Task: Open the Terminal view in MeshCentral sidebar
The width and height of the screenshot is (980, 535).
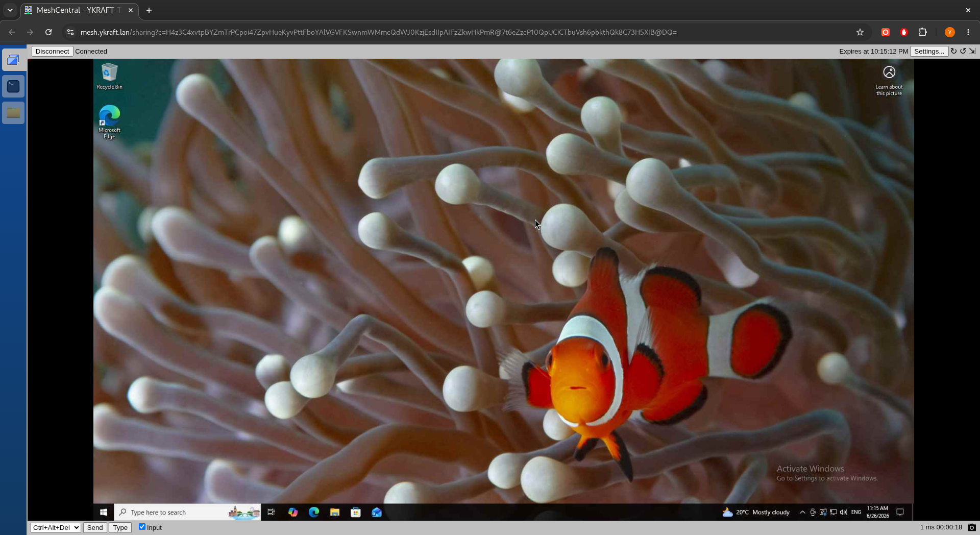Action: point(13,86)
